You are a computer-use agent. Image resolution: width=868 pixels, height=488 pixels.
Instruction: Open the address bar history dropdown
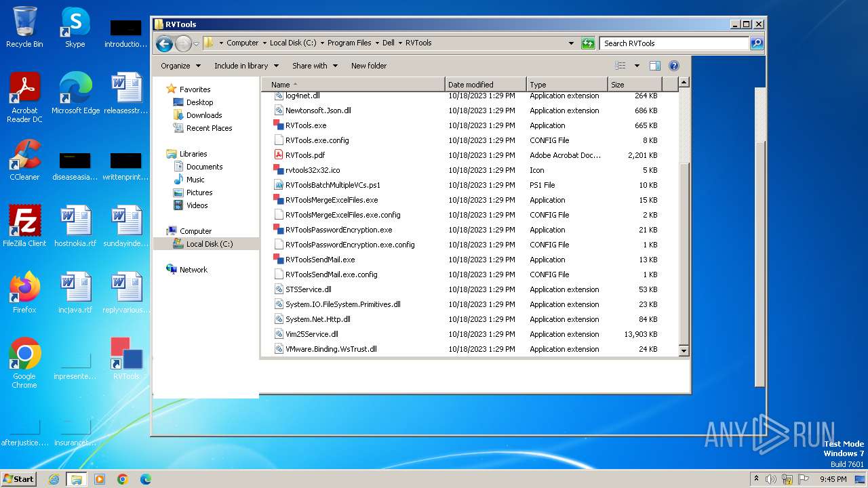click(571, 43)
